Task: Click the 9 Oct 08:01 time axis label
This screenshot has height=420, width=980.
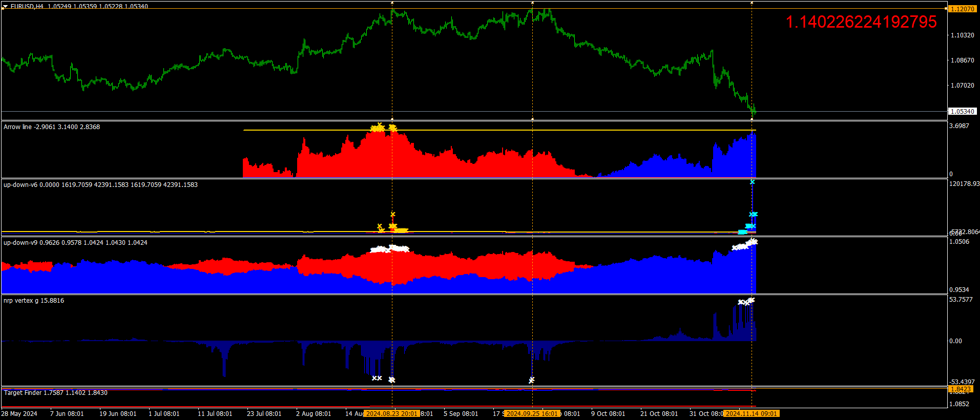Action: pos(608,413)
